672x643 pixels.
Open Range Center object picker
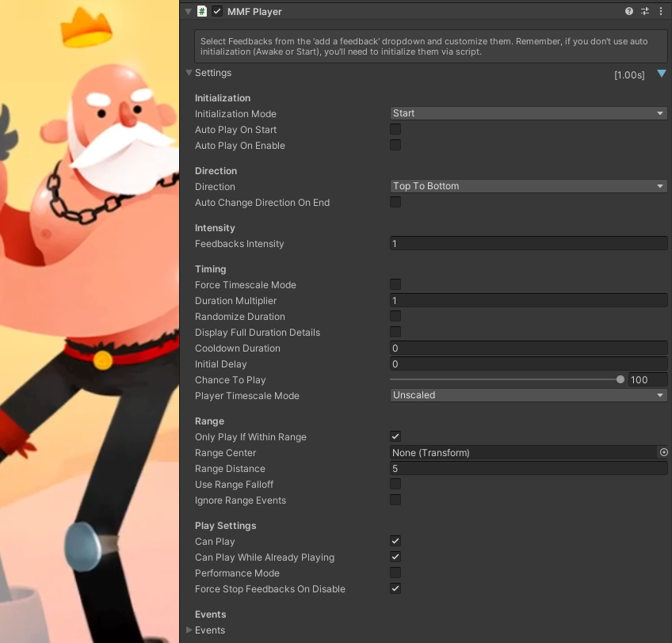663,452
